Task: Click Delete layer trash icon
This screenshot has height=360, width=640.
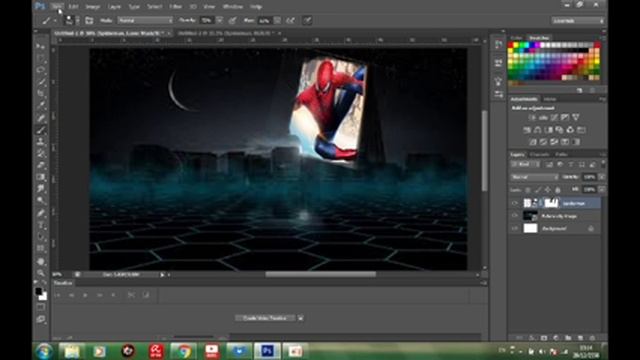Action: point(592,338)
